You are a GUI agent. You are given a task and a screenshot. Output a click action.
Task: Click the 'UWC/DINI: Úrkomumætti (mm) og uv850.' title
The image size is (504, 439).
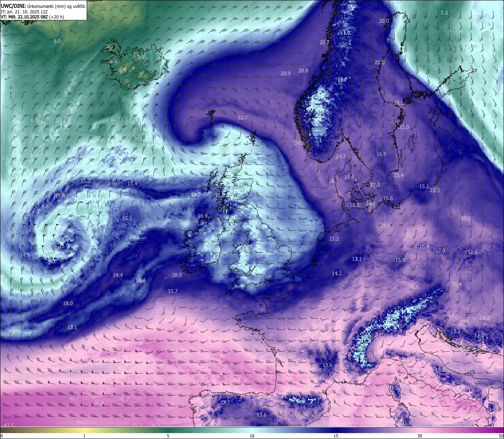pos(43,6)
